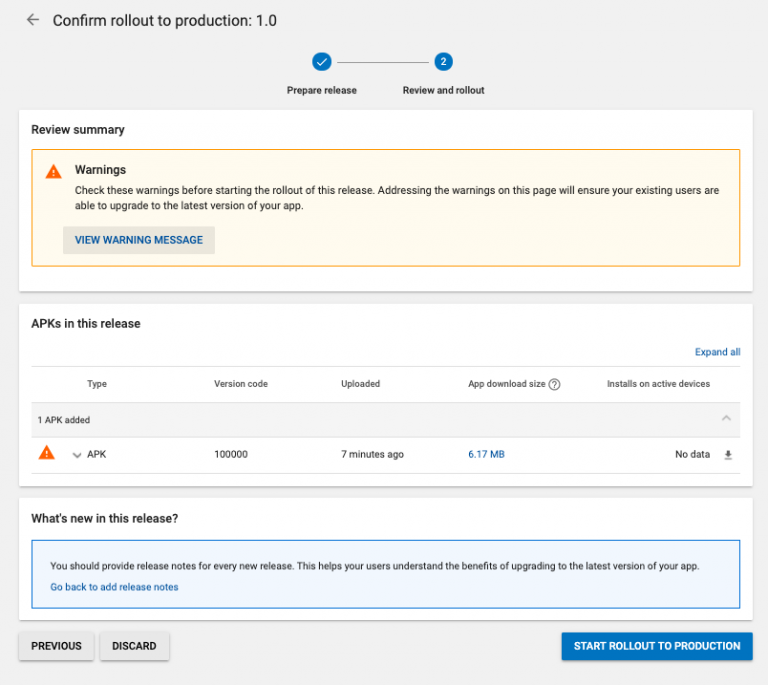Image resolution: width=768 pixels, height=685 pixels.
Task: Select the version code 100000 cell
Action: click(x=231, y=454)
